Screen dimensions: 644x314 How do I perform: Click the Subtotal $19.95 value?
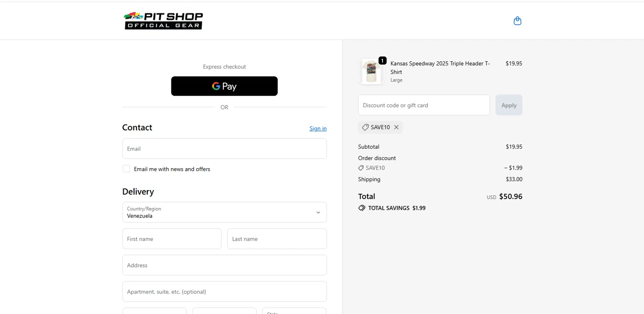(x=514, y=147)
